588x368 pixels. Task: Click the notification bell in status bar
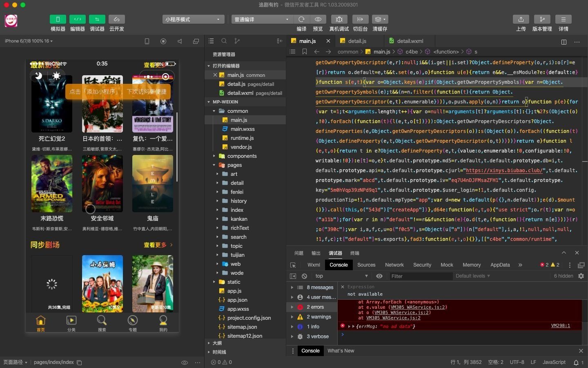click(x=576, y=362)
